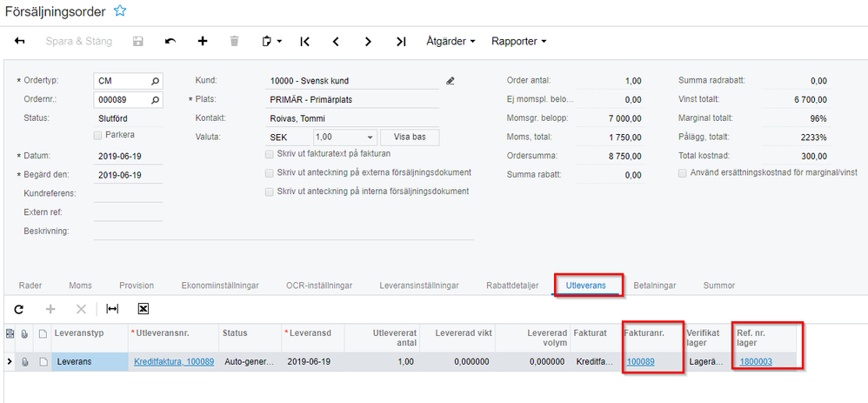Click the back arrow icon in toolbar
Image resolution: width=868 pixels, height=403 pixels.
[x=19, y=41]
